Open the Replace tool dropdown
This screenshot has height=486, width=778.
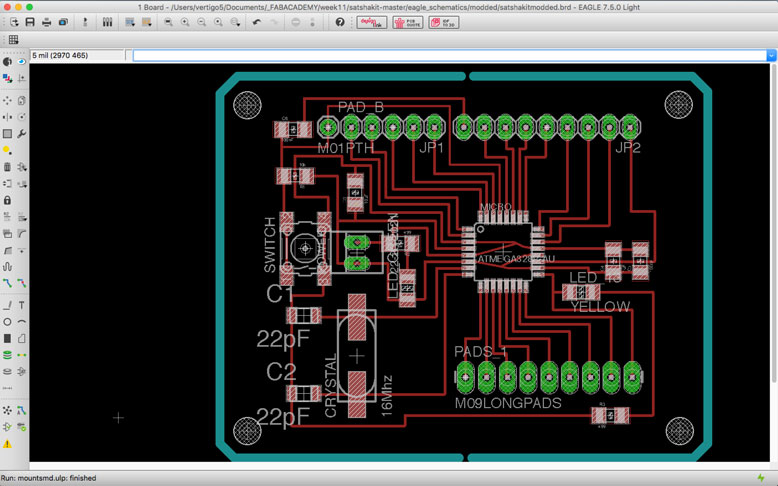21,184
